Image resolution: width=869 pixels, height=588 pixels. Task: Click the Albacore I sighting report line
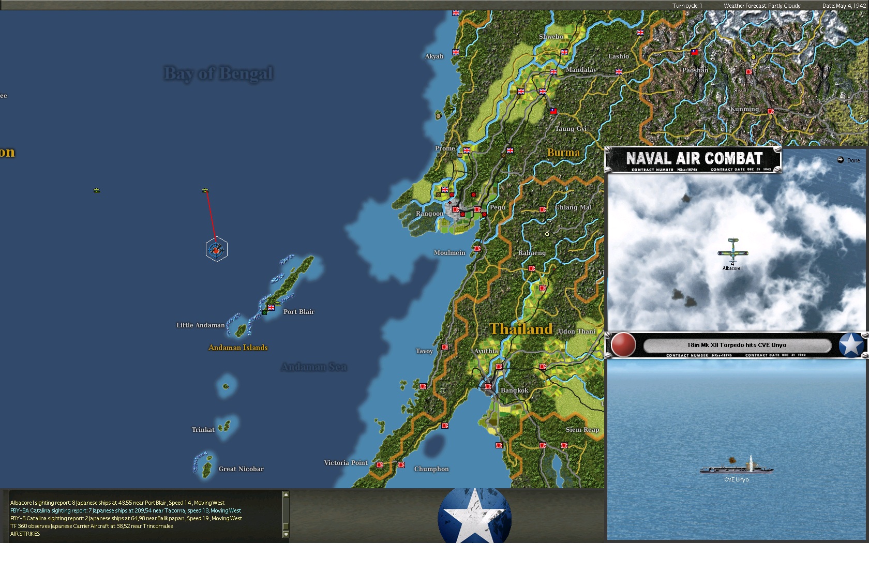click(117, 503)
